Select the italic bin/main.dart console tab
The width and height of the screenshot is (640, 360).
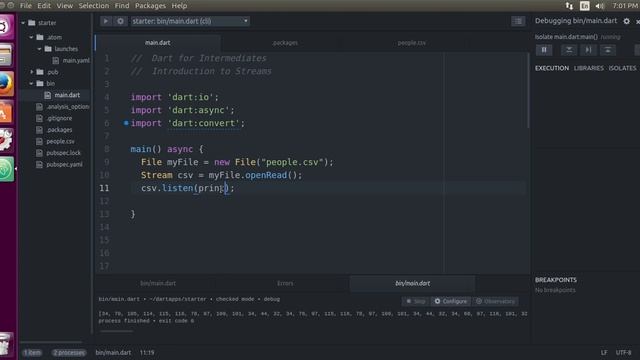coord(412,283)
